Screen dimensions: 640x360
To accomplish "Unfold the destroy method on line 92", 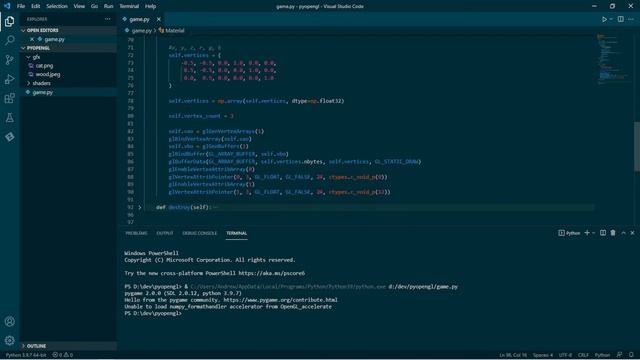I will (x=140, y=207).
